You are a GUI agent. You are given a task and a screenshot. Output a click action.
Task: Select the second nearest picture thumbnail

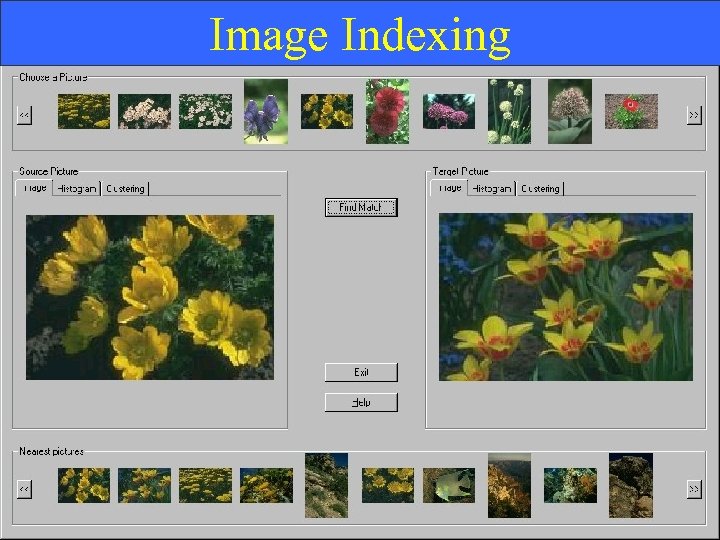click(x=145, y=485)
